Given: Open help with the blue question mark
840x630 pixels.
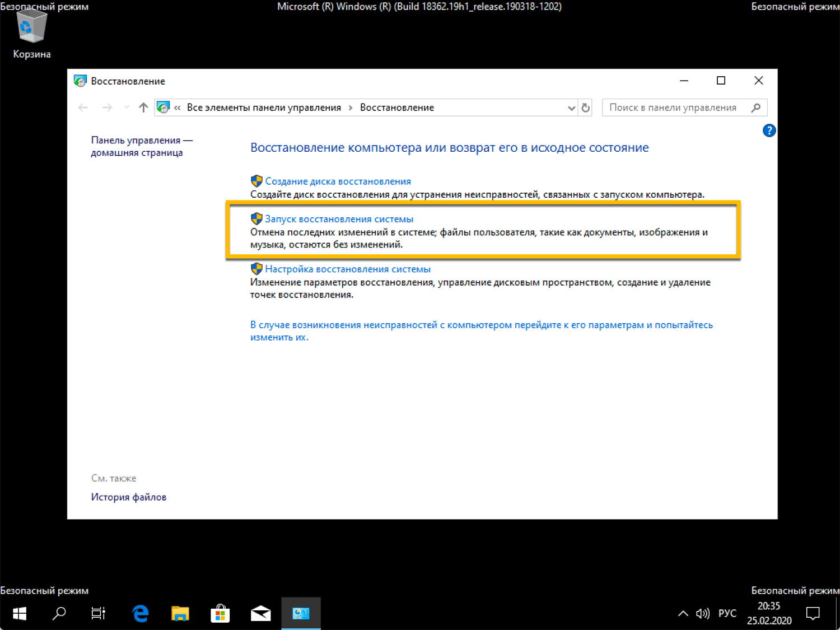Looking at the screenshot, I should 769,130.
